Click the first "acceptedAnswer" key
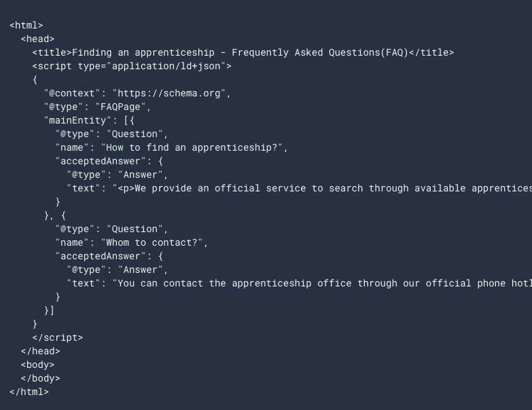The height and width of the screenshot is (410, 532). [x=101, y=162]
